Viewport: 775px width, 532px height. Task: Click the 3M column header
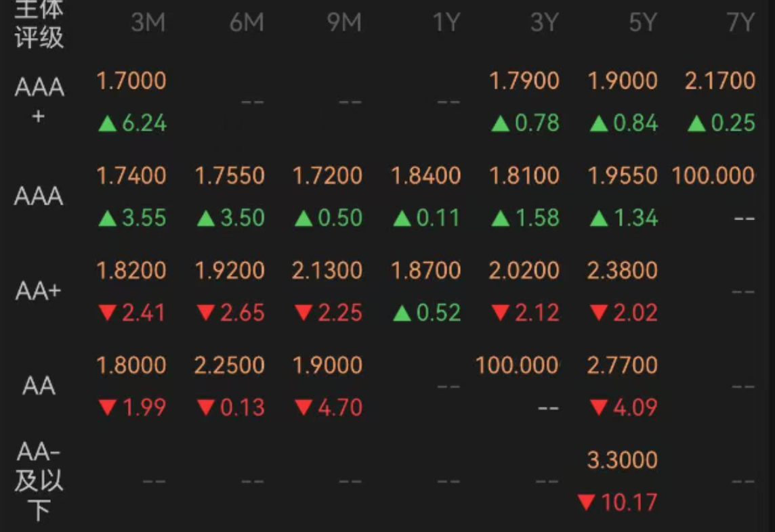click(x=148, y=23)
